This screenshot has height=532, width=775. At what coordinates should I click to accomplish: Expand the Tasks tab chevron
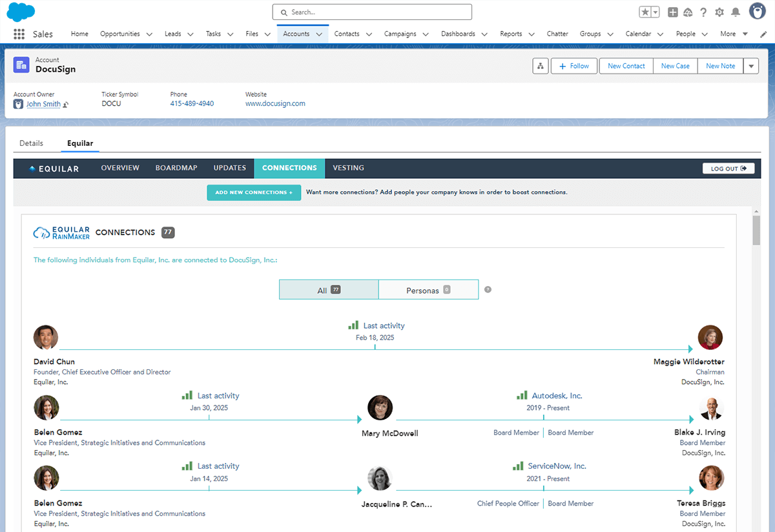[x=230, y=34]
